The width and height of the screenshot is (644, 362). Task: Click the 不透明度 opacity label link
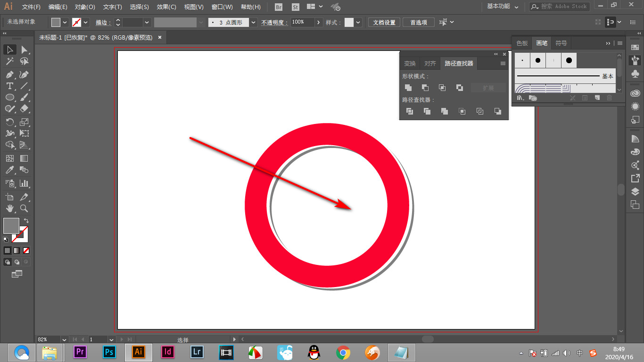[x=275, y=22]
